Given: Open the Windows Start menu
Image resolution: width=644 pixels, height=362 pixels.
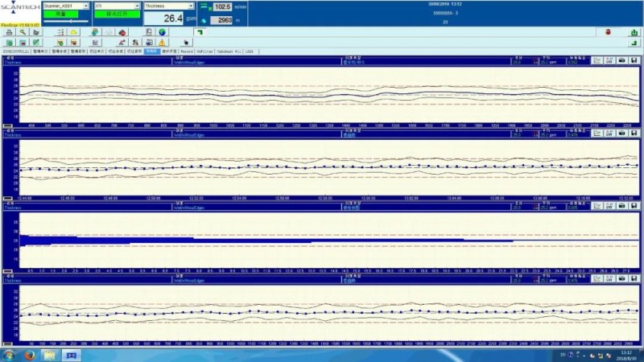Looking at the screenshot, I should tap(7, 355).
